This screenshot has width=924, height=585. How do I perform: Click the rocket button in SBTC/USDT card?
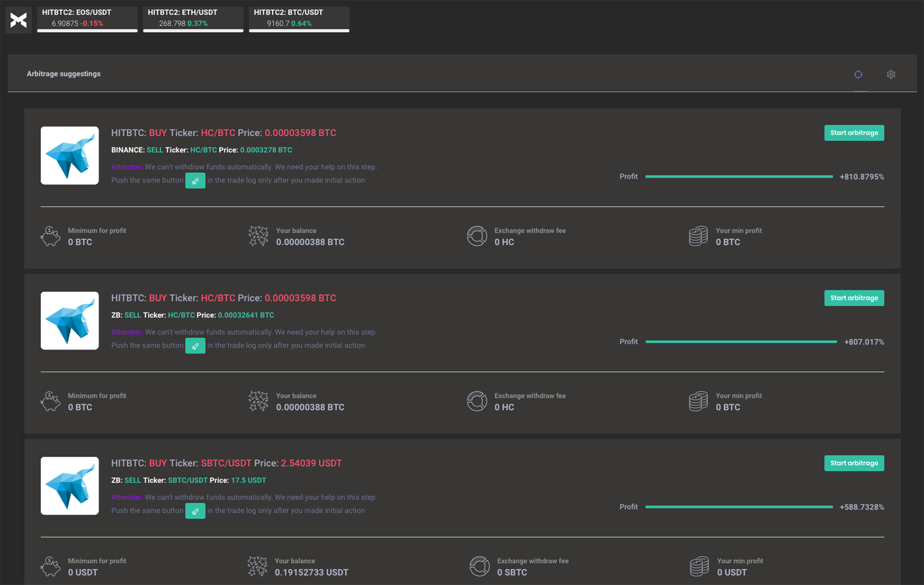point(195,511)
